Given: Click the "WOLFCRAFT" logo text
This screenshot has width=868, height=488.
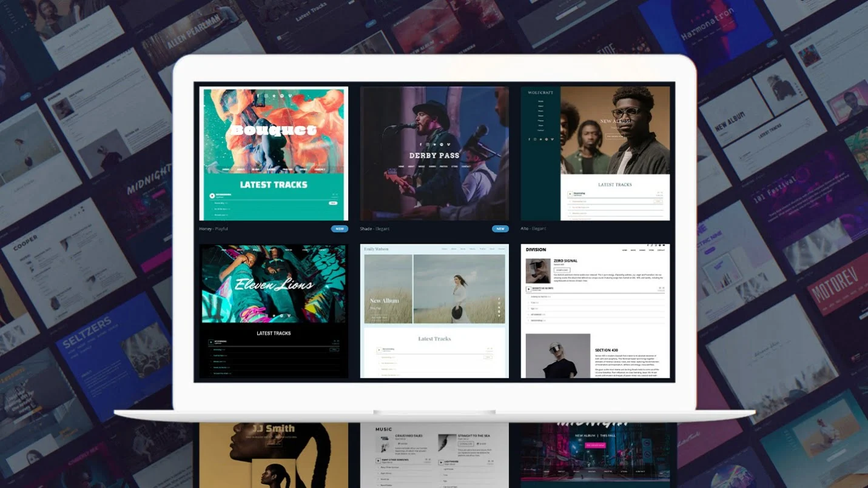Looking at the screenshot, I should [x=540, y=93].
